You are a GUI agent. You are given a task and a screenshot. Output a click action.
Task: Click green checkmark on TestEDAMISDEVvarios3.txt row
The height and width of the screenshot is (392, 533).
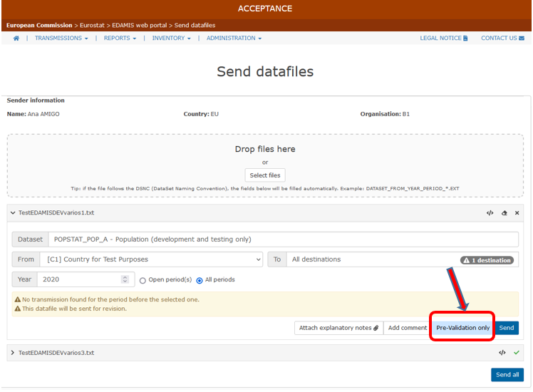pos(517,353)
